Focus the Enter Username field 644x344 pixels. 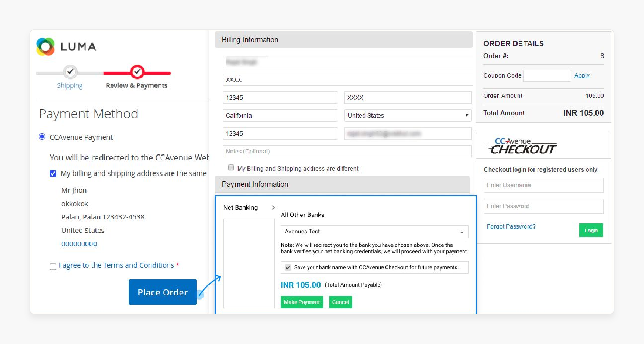(x=543, y=185)
